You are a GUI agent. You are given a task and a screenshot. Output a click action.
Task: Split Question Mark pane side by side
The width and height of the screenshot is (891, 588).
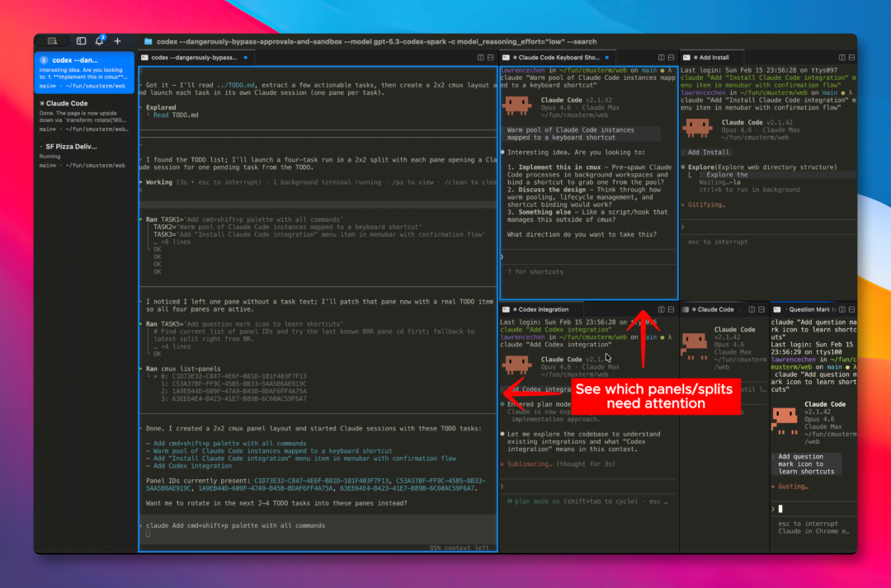tap(842, 309)
